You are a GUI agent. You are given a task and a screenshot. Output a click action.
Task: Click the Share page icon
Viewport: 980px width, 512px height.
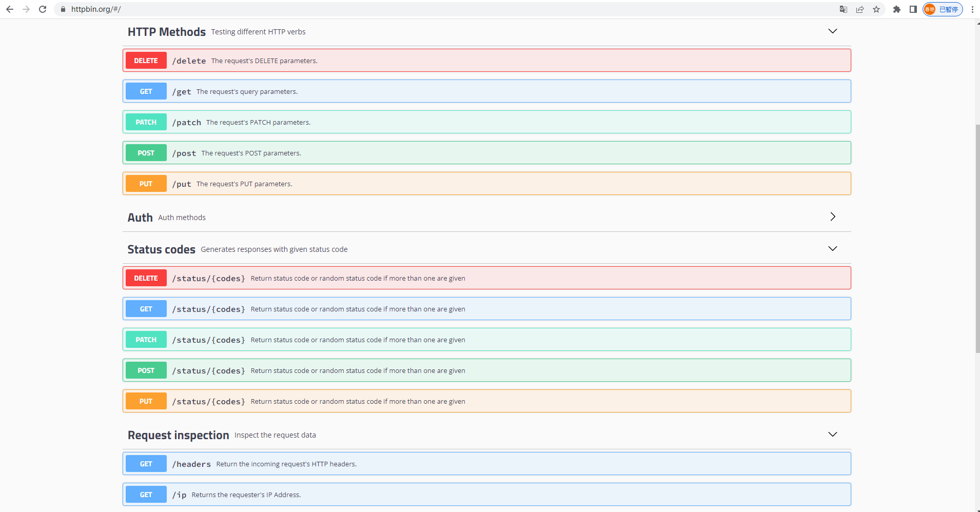(x=860, y=9)
